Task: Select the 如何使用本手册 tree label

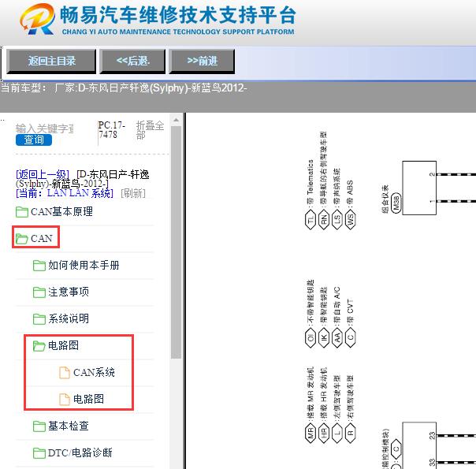Action: pos(84,266)
